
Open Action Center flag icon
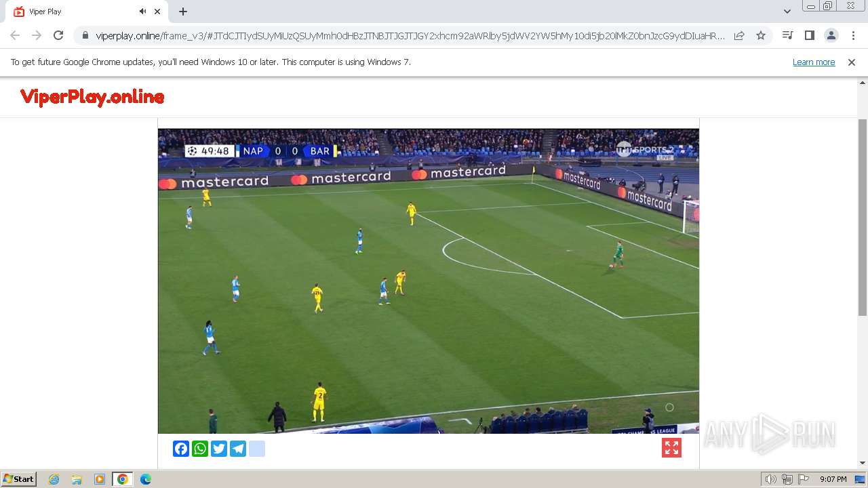pyautogui.click(x=804, y=479)
